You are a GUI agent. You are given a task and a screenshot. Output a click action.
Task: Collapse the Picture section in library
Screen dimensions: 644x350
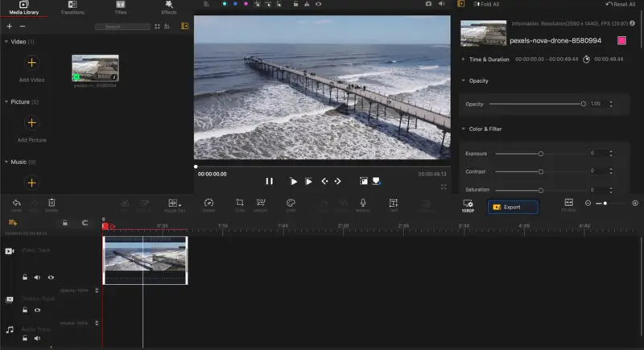[6, 101]
